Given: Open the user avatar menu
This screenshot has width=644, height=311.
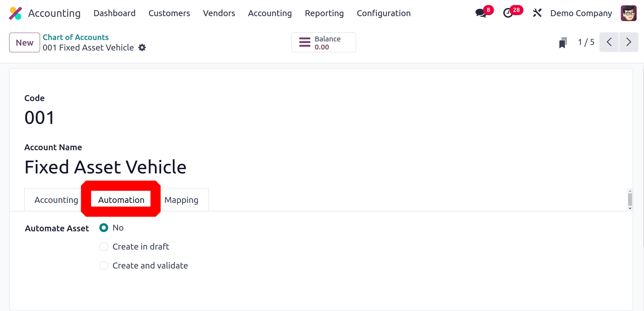Looking at the screenshot, I should pyautogui.click(x=629, y=13).
